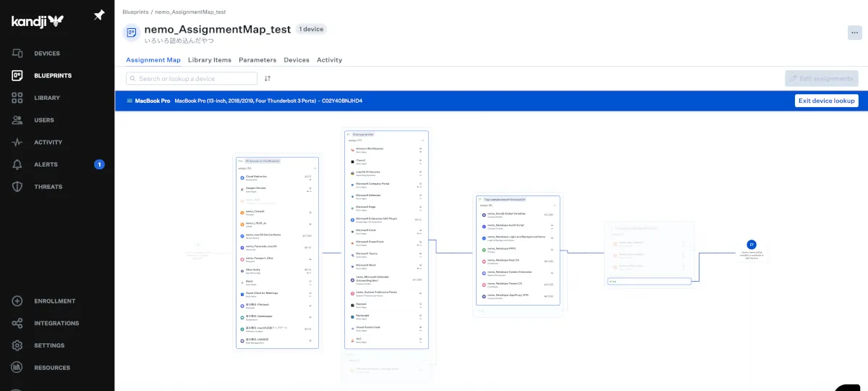Collapse the assign list containing Amazon WorkSpaces
Image resolution: width=868 pixels, height=391 pixels.
[x=423, y=140]
